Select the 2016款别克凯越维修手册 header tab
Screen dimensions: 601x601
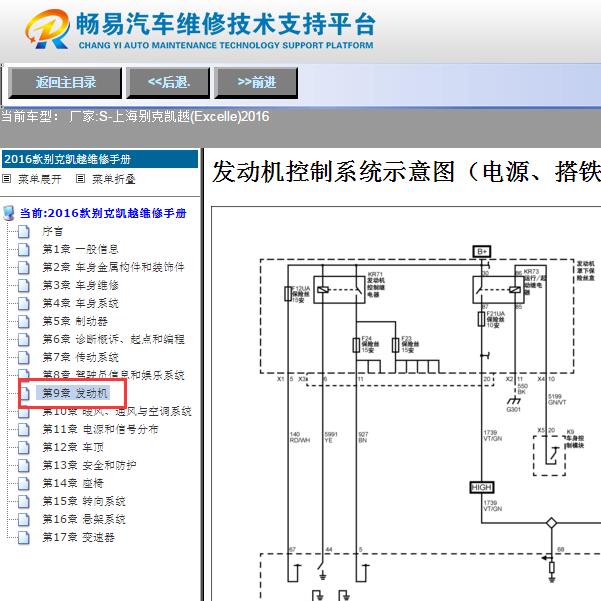tap(100, 159)
